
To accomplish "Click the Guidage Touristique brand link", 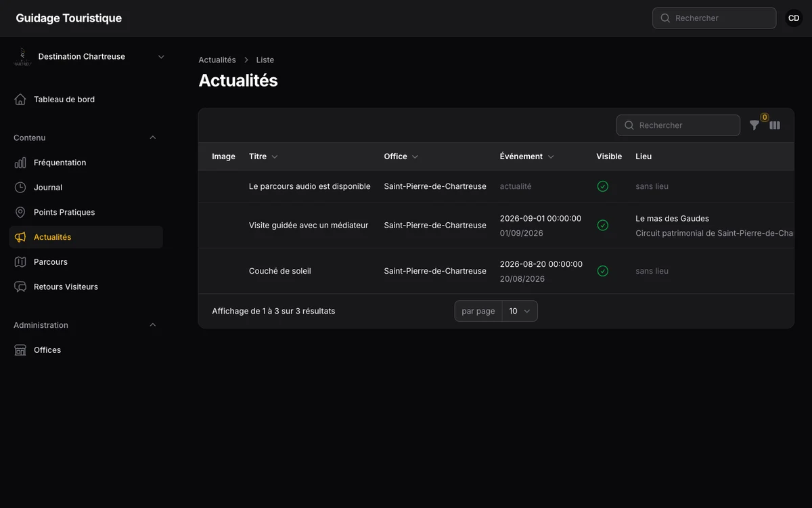I will pos(69,18).
